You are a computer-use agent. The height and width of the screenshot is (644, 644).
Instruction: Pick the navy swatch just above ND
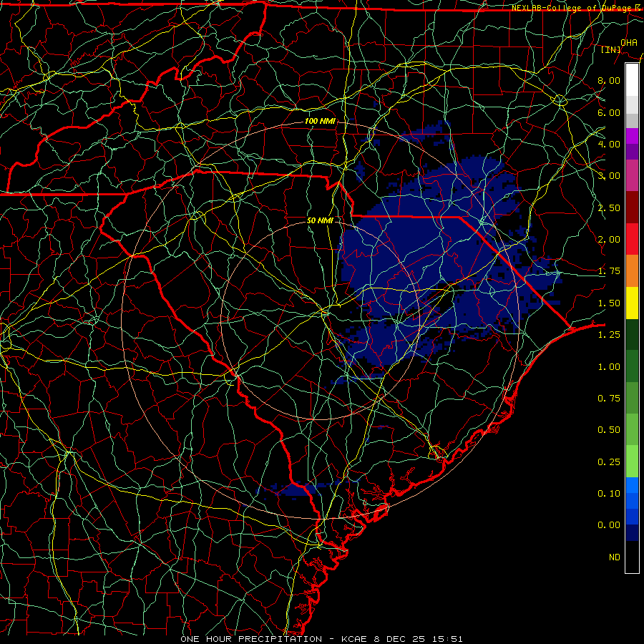coord(632,532)
